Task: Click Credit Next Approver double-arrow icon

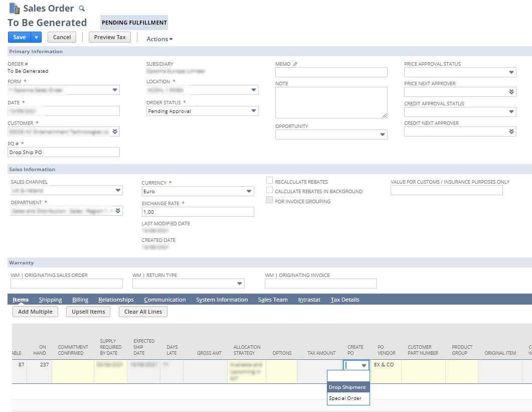Action: point(511,131)
